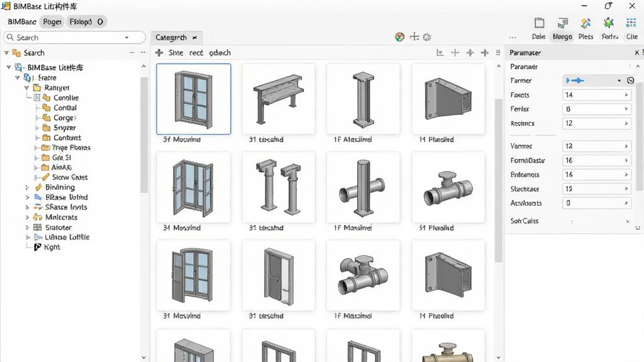Viewport: 644px width, 362px height.
Task: Open the SotrCalss dropdown chevron
Action: coord(628,221)
